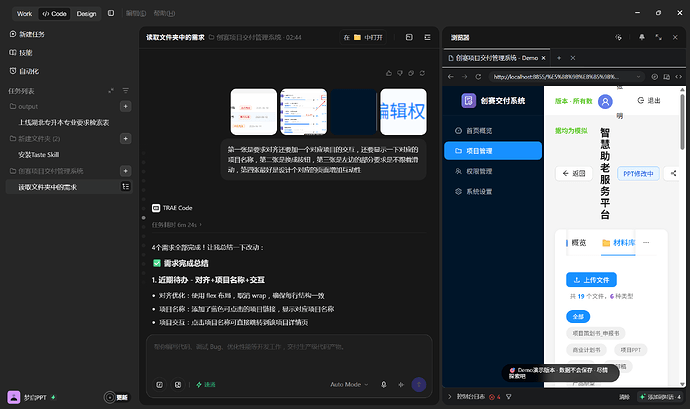
Task: Toggle sidebar panel icon beside Design
Action: (x=111, y=13)
